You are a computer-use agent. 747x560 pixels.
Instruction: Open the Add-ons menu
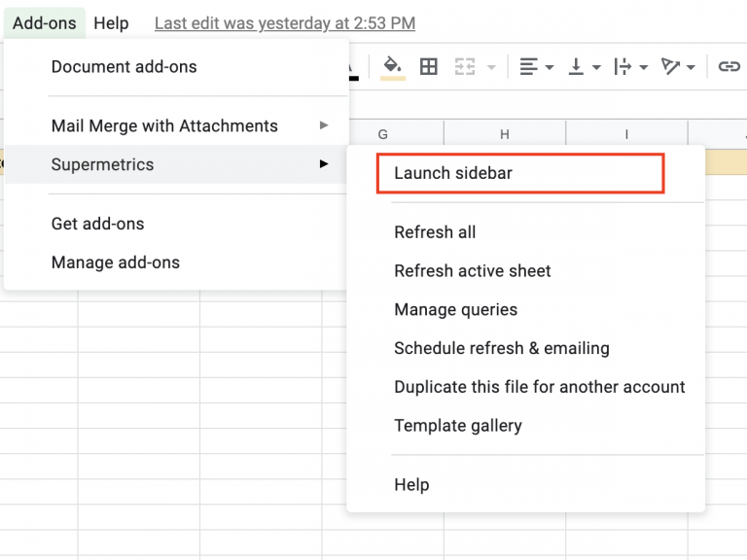[45, 23]
